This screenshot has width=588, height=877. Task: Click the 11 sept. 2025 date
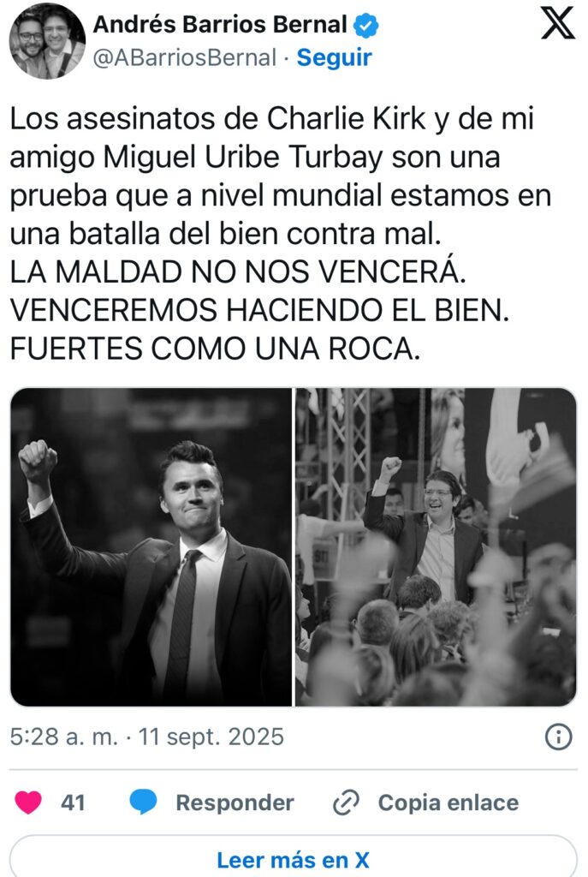click(x=211, y=737)
